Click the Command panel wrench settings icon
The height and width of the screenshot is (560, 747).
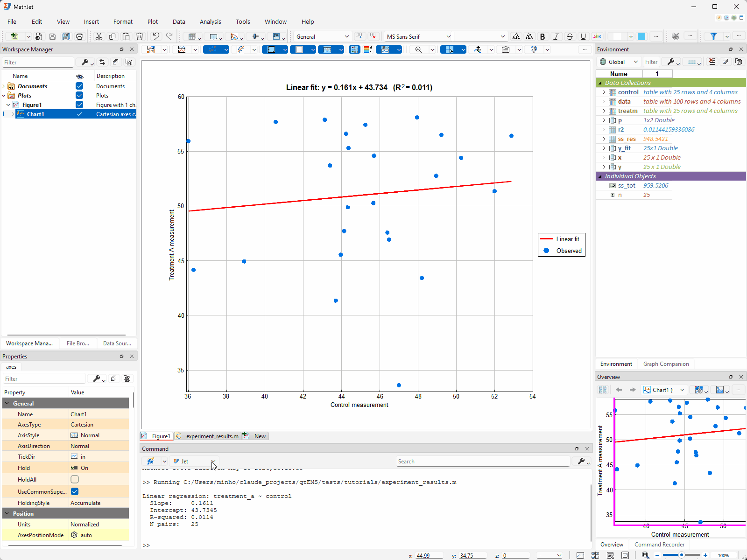tap(581, 461)
